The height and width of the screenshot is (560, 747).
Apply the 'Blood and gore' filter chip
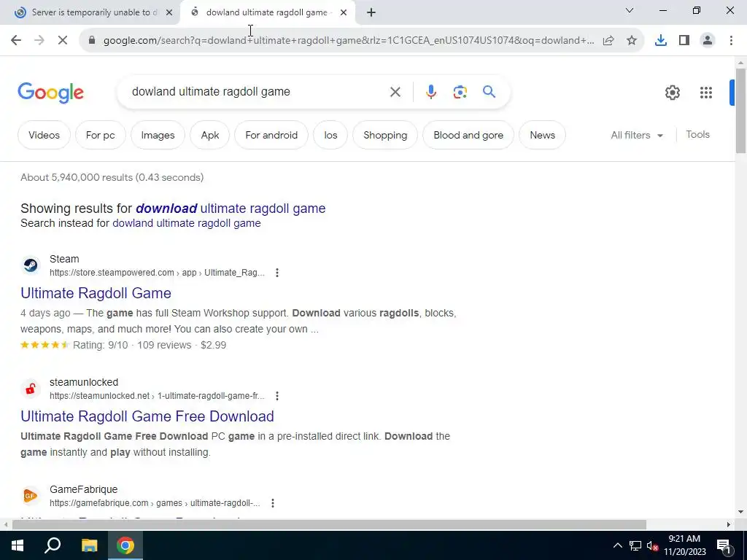point(468,135)
